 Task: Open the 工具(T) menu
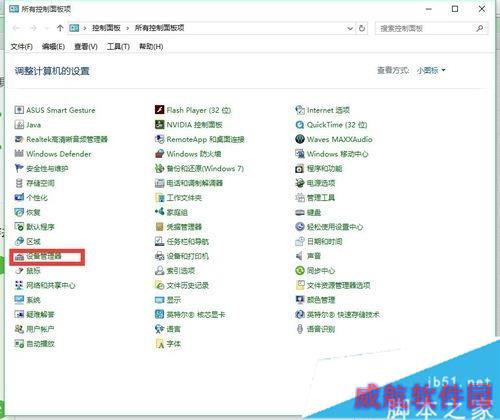point(118,46)
